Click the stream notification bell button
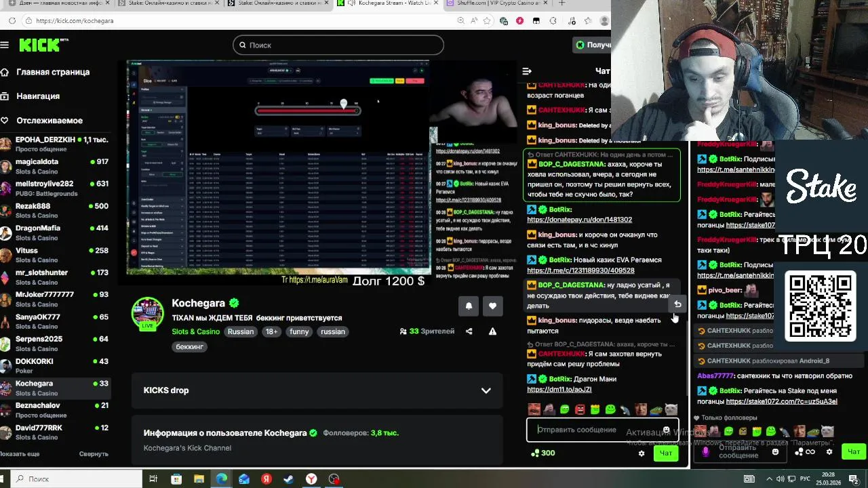The width and height of the screenshot is (868, 488). coord(469,306)
